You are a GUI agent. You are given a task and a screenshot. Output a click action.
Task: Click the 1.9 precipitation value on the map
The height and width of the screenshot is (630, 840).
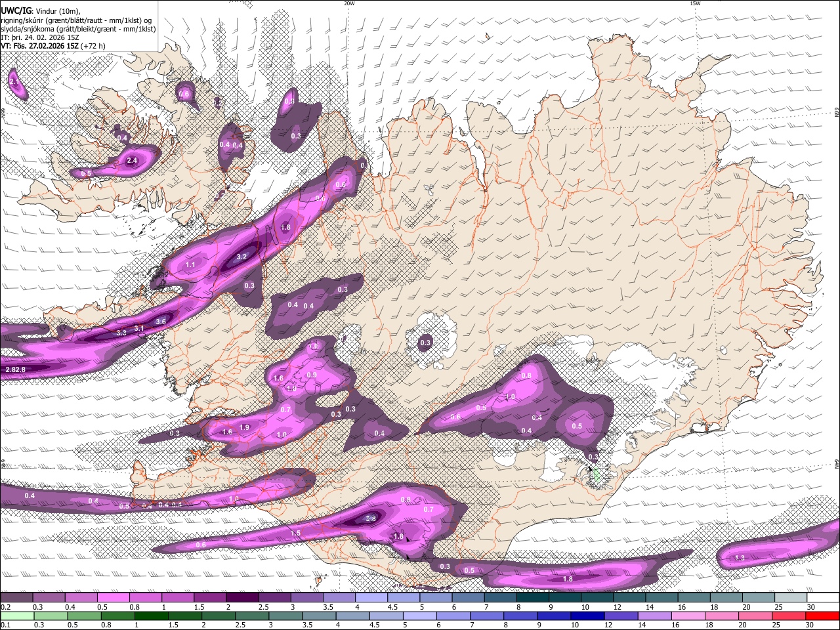(245, 427)
